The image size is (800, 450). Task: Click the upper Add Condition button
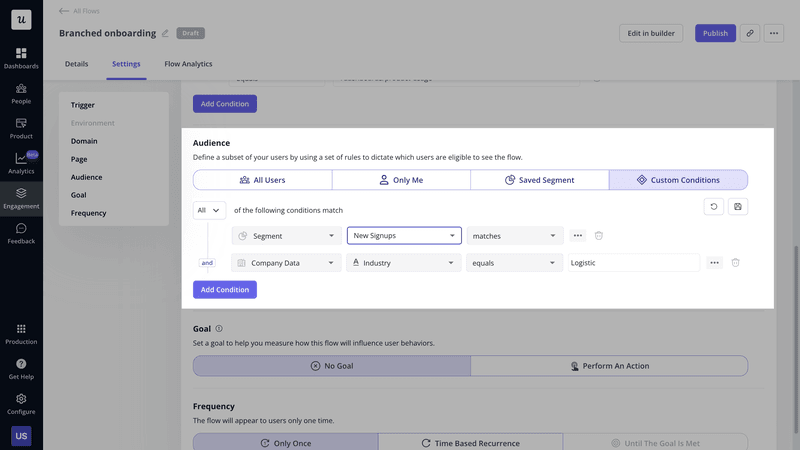click(224, 104)
